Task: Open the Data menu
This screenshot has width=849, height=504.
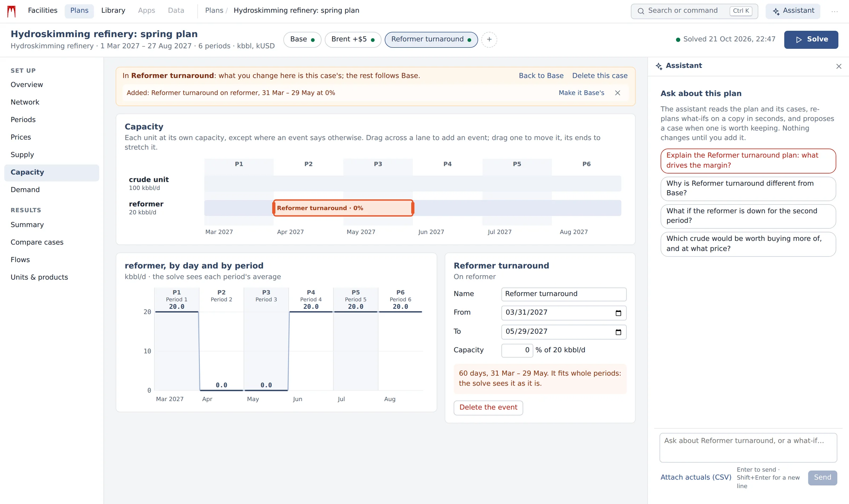Action: pyautogui.click(x=176, y=11)
